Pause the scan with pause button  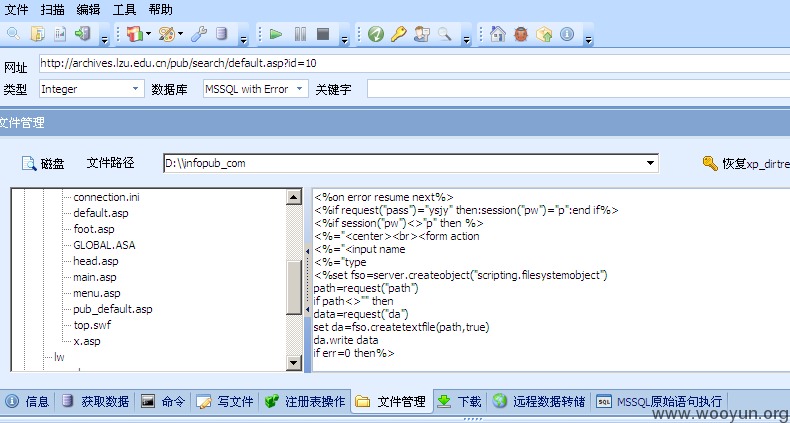[x=300, y=34]
